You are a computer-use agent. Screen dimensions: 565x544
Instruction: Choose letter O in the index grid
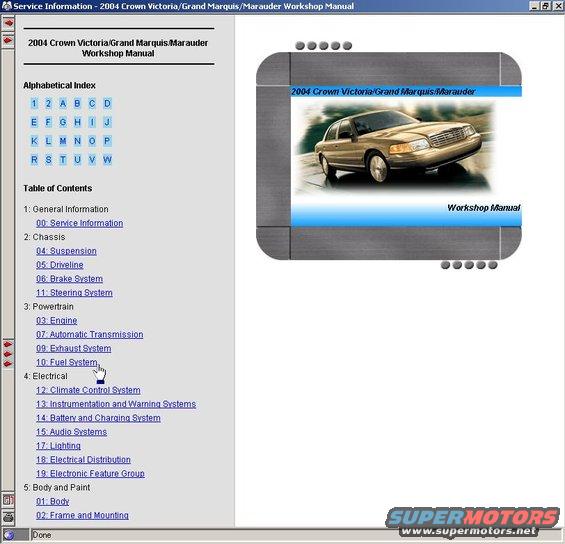pos(92,141)
